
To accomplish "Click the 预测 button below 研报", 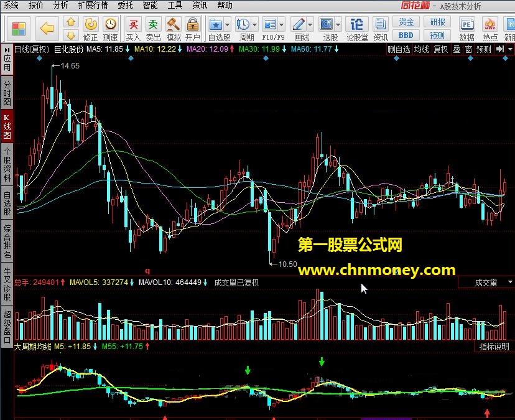I will point(437,35).
